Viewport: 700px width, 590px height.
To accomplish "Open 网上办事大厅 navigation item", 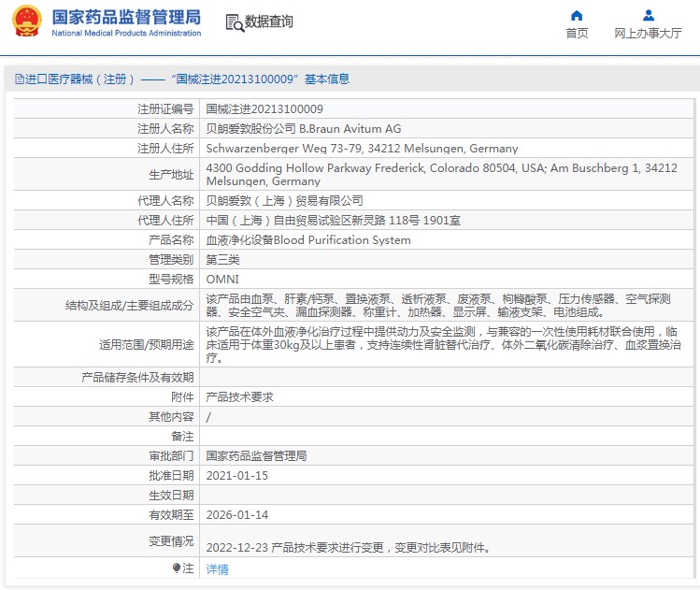I will (649, 33).
